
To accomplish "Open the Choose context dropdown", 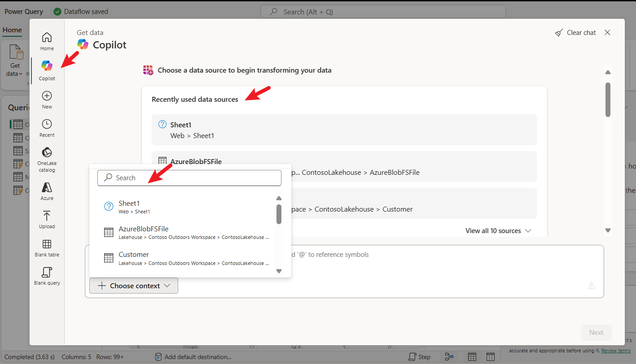I will 133,286.
